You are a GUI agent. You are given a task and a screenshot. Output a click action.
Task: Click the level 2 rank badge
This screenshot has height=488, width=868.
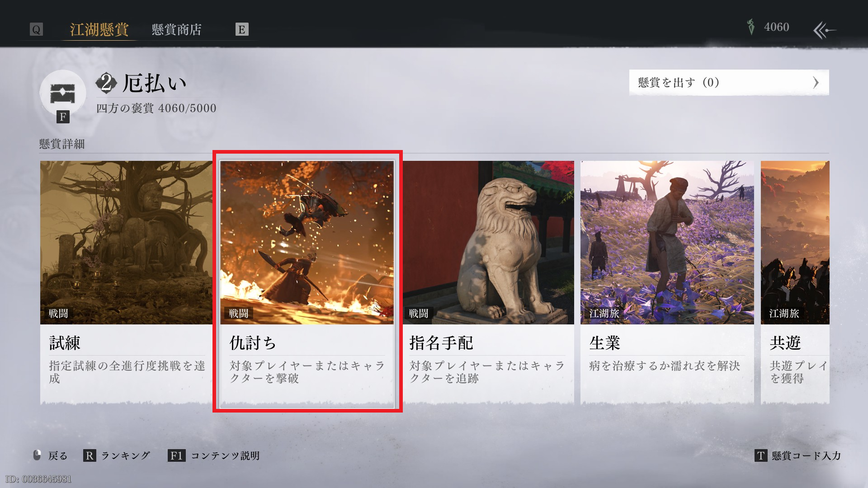tap(106, 83)
